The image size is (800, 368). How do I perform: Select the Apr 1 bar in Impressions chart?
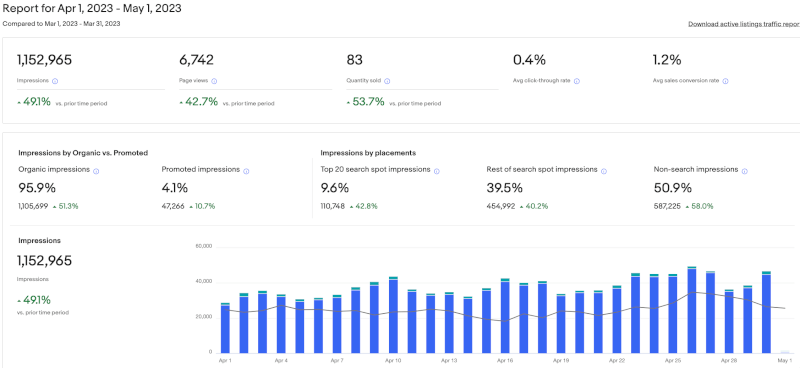tap(225, 328)
